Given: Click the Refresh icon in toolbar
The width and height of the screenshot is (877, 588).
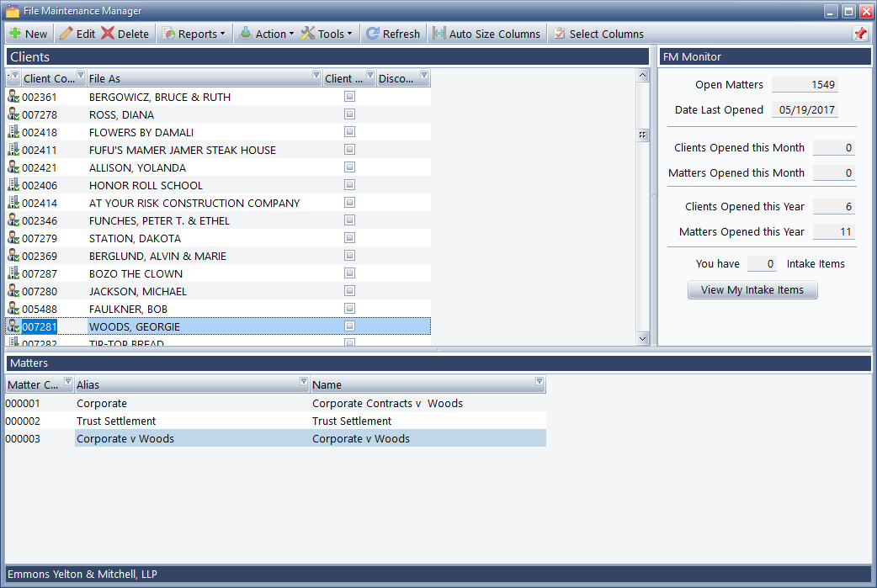Looking at the screenshot, I should tap(372, 34).
